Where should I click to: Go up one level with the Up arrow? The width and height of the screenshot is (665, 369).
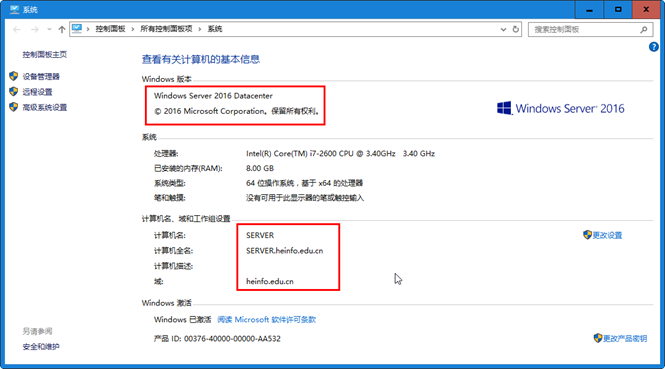click(62, 29)
